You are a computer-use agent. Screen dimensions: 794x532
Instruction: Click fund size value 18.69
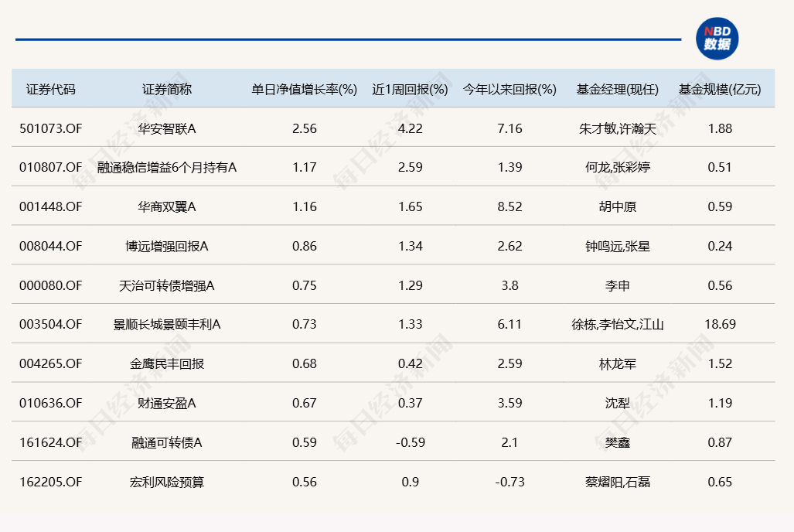tap(720, 324)
